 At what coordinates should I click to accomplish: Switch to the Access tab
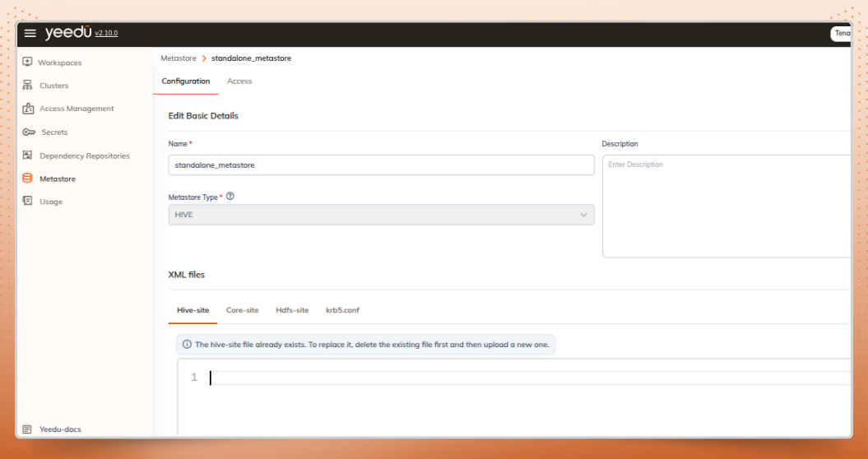[x=239, y=81]
